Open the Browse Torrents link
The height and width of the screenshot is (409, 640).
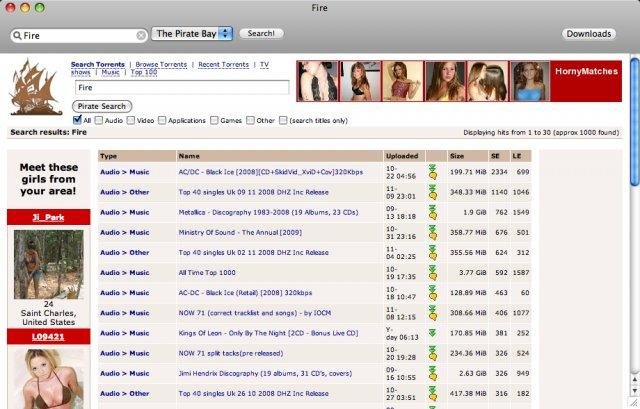pos(161,64)
